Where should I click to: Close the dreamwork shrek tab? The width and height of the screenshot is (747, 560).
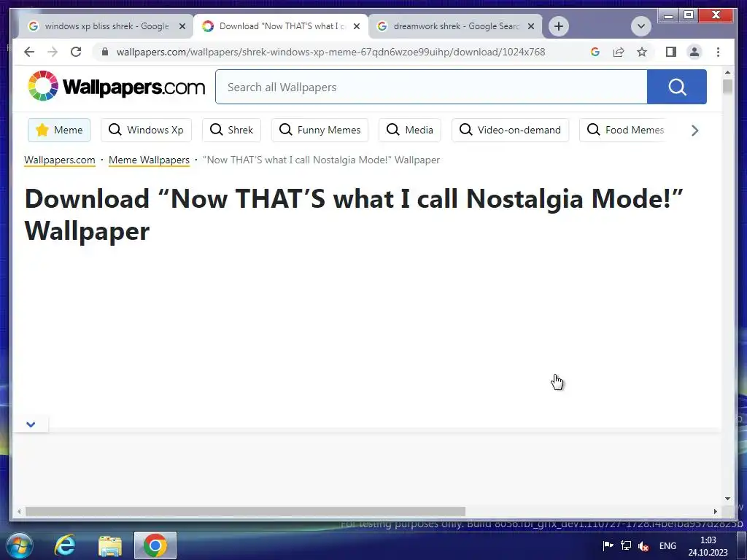(531, 26)
